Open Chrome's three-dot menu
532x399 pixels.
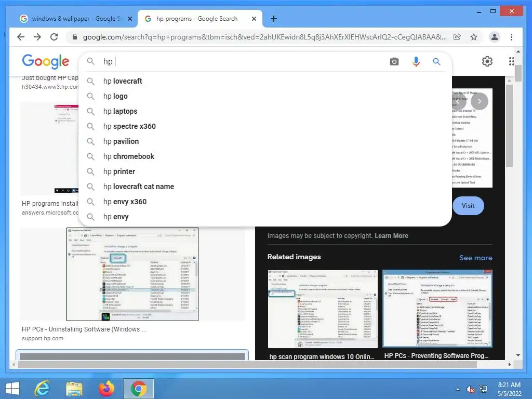pyautogui.click(x=511, y=37)
